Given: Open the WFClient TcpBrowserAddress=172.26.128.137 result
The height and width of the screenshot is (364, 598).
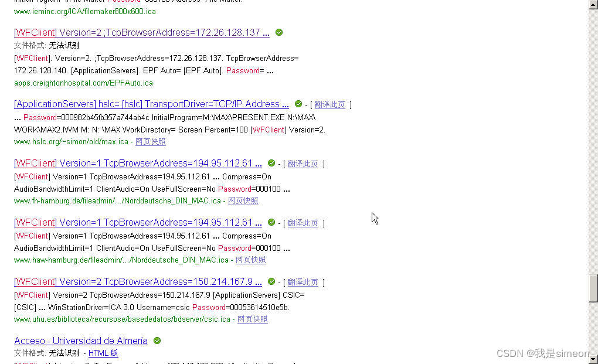Looking at the screenshot, I should [141, 32].
